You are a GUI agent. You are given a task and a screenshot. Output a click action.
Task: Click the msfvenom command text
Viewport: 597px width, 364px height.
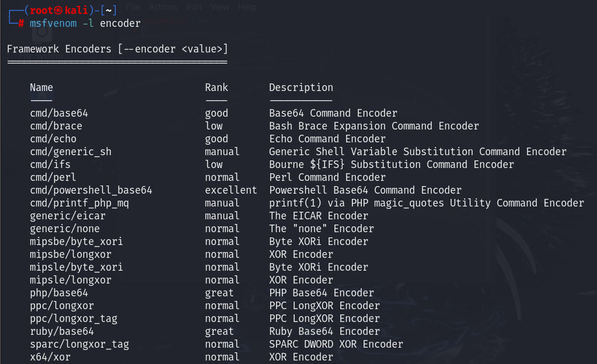pos(53,23)
